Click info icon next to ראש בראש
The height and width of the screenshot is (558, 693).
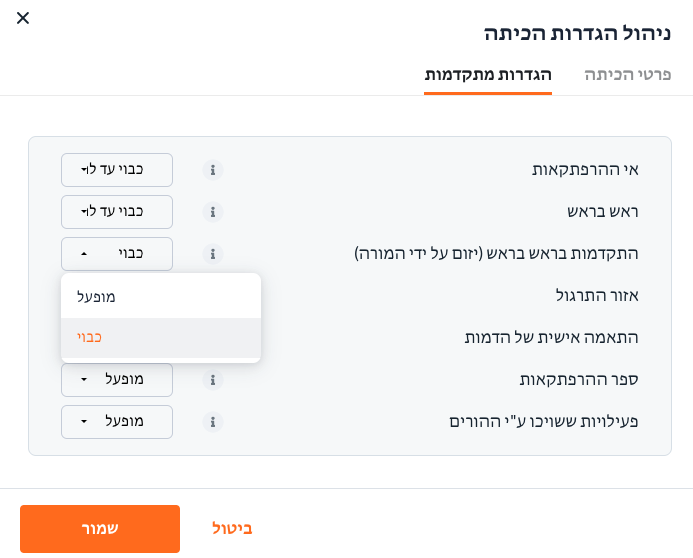click(x=213, y=212)
